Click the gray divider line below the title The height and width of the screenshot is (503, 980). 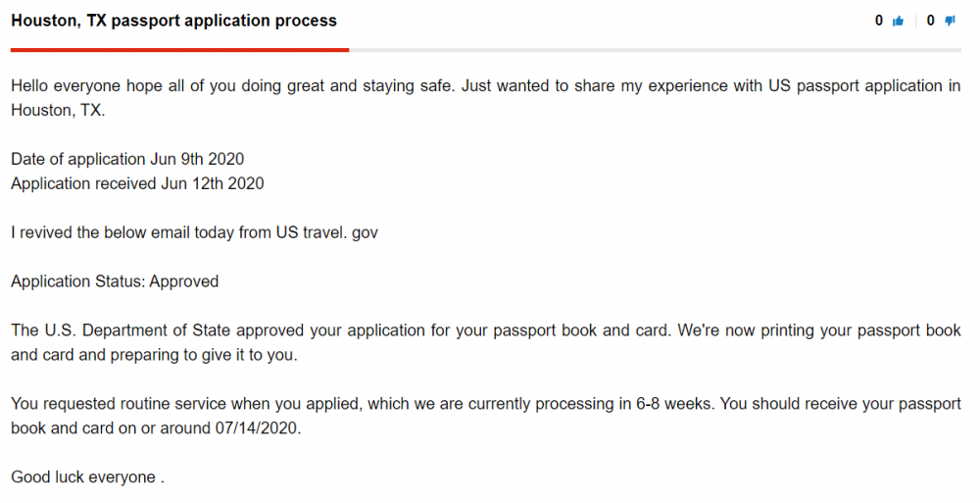tap(655, 50)
